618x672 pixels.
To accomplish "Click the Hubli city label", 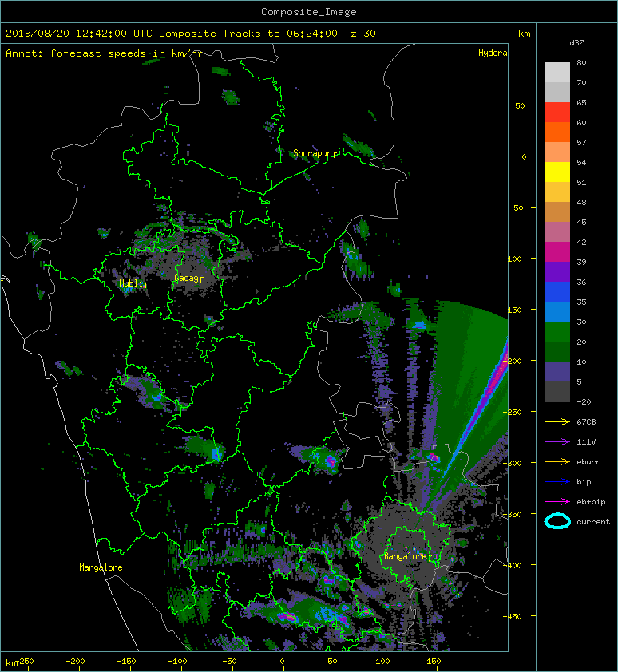I will click(131, 283).
